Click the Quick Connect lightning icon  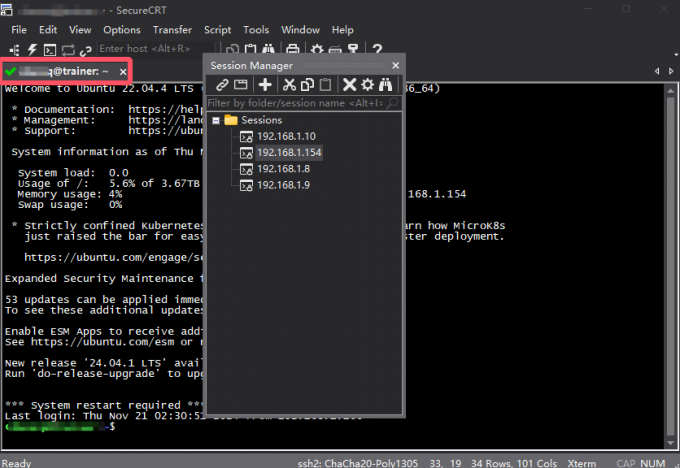click(x=32, y=50)
